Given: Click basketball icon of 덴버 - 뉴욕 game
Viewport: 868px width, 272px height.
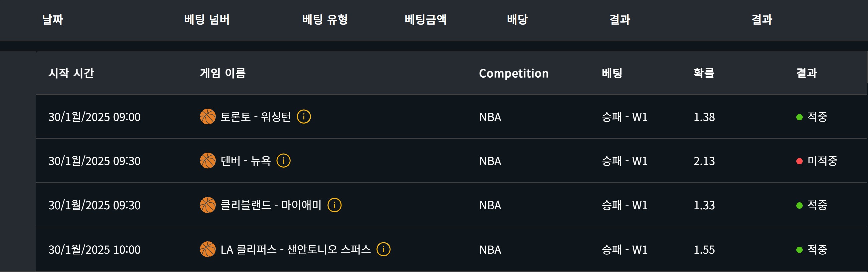Looking at the screenshot, I should click(208, 161).
